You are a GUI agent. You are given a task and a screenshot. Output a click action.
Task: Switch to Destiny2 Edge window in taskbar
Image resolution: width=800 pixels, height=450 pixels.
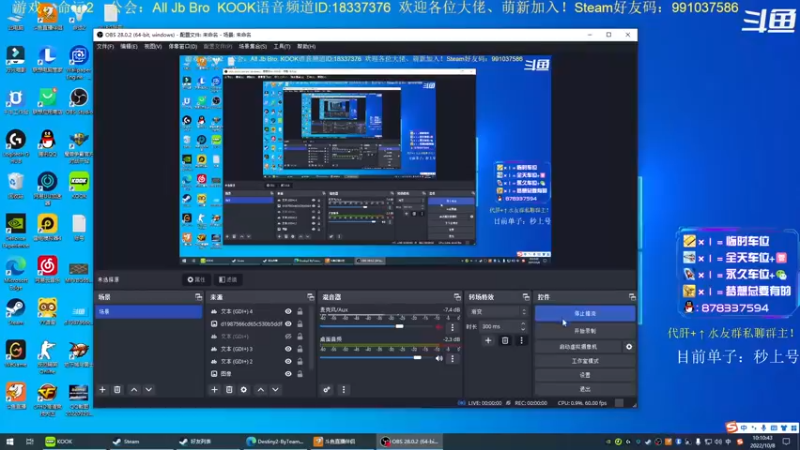(x=274, y=442)
